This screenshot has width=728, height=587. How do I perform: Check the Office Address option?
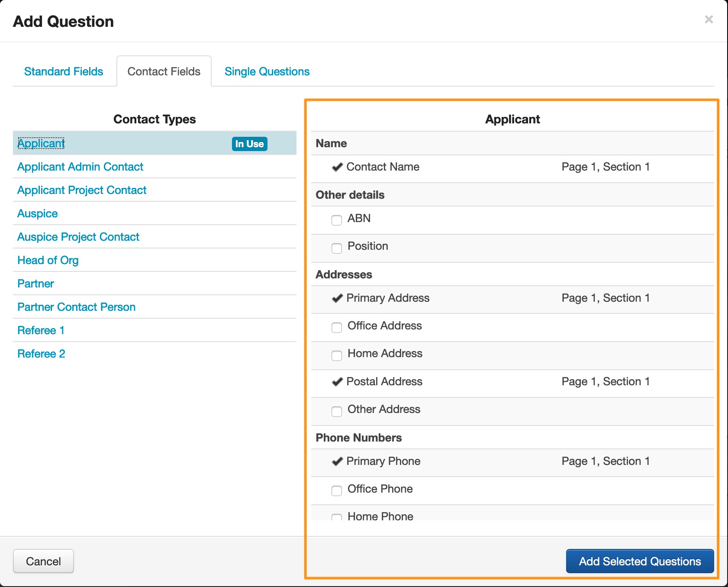(x=337, y=327)
